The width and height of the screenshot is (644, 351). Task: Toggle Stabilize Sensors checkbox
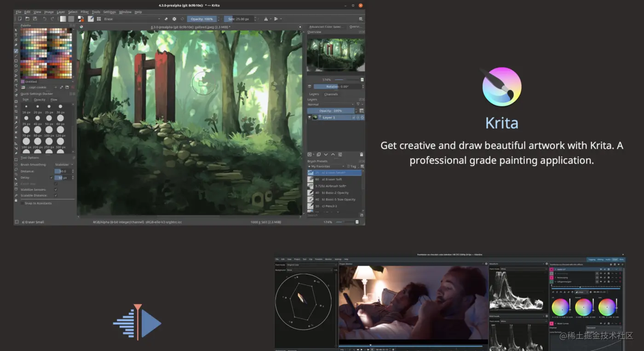[56, 190]
